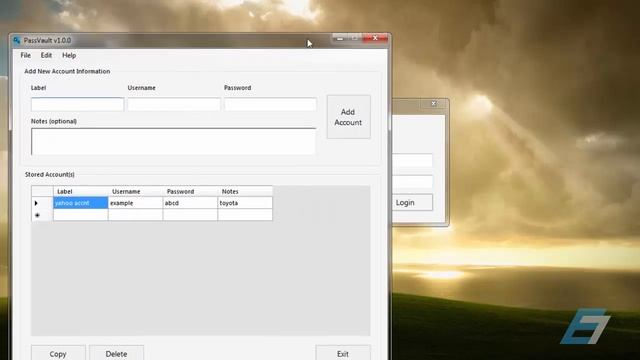Viewport: 640px width, 360px height.
Task: Click first input field in login window
Action: pyautogui.click(x=412, y=160)
